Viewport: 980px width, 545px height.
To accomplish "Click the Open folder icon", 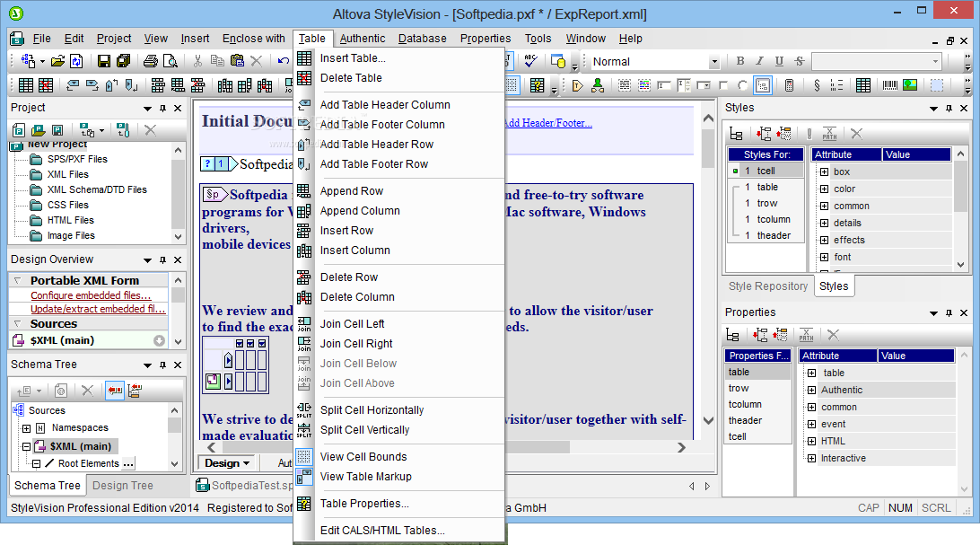I will coord(57,61).
